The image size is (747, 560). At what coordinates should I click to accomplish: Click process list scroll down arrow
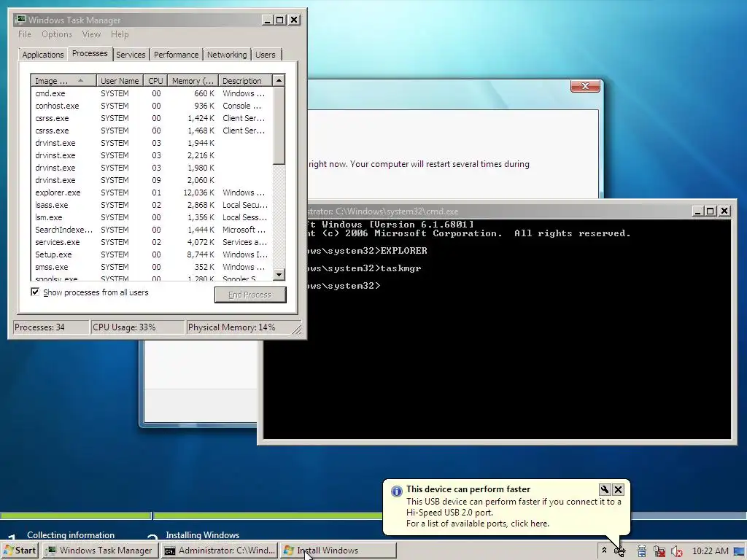coord(279,274)
